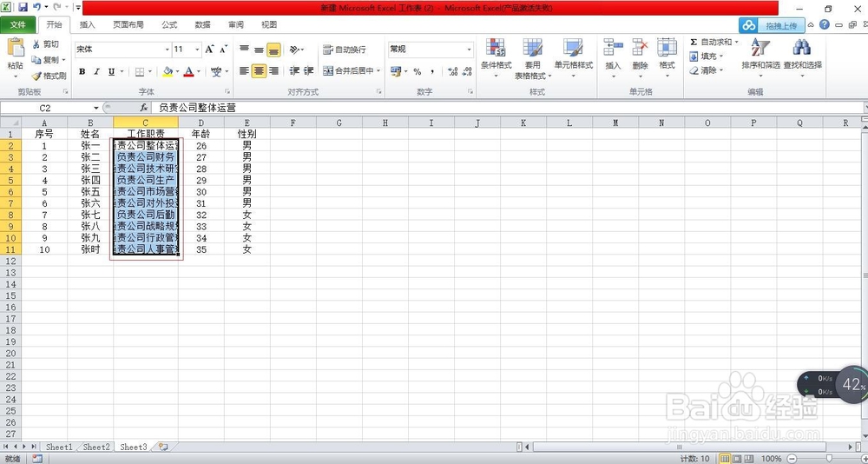Click the Undo arrow icon
This screenshot has height=464, width=868.
click(x=36, y=8)
